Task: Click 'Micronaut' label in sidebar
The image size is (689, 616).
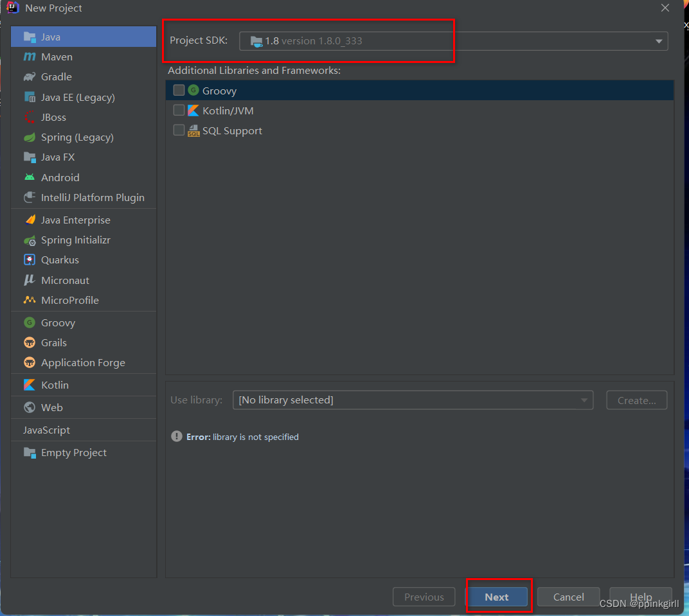Action: [x=65, y=280]
